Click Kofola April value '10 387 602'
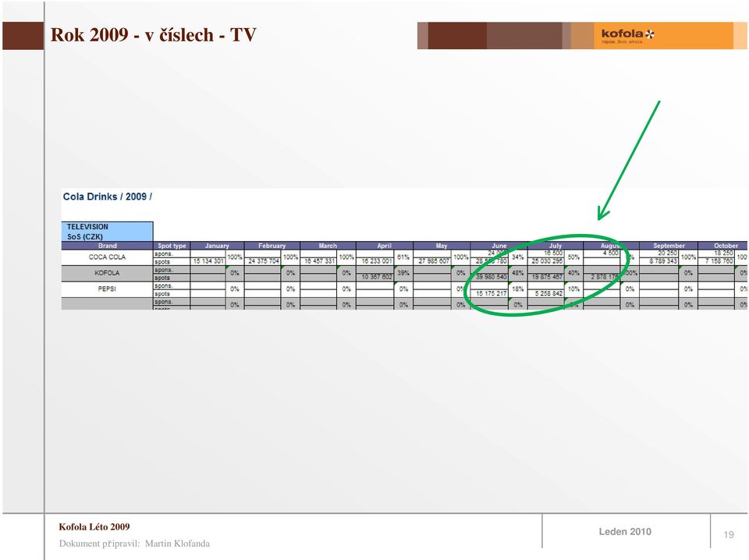Image resolution: width=749 pixels, height=560 pixels. (376, 277)
